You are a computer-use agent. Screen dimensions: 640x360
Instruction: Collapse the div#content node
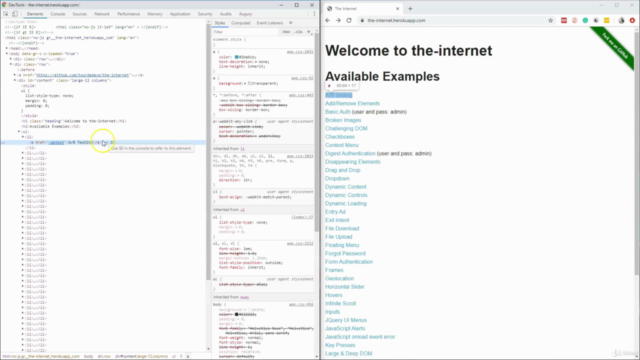[x=15, y=80]
